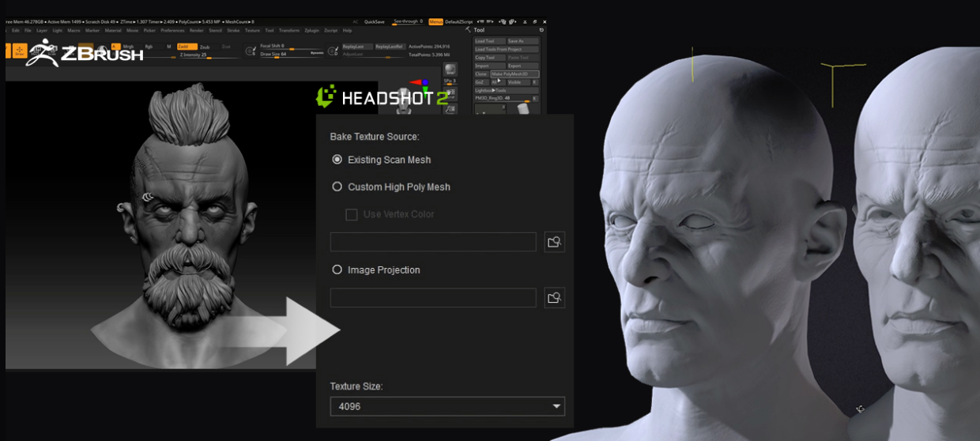Open the Texture menu
980x441 pixels.
tap(252, 31)
